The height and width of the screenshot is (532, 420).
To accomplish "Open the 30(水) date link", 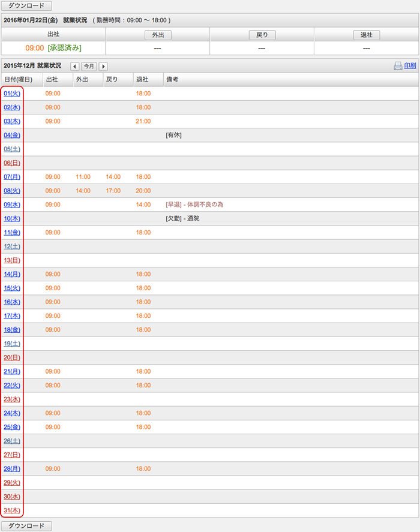I will pyautogui.click(x=12, y=497).
